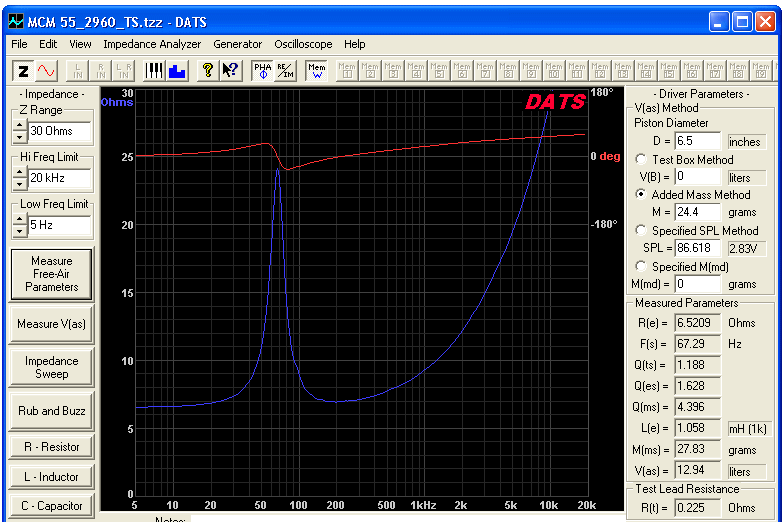Click the R IN oscilloscope input icon
Viewport: 784px width, 522px height.
[x=100, y=71]
